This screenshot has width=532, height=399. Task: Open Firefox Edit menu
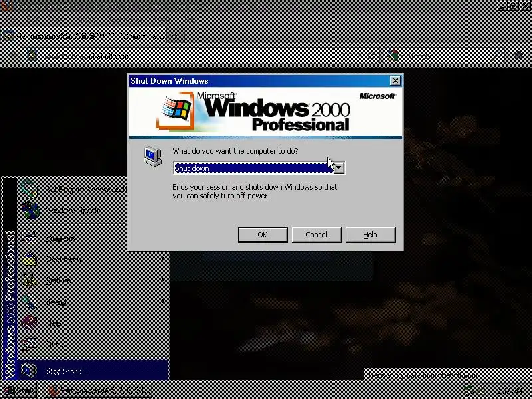(33, 19)
